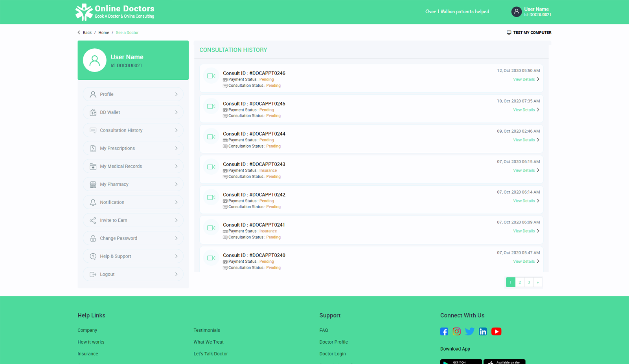Go Back using the breadcrumb

click(85, 33)
